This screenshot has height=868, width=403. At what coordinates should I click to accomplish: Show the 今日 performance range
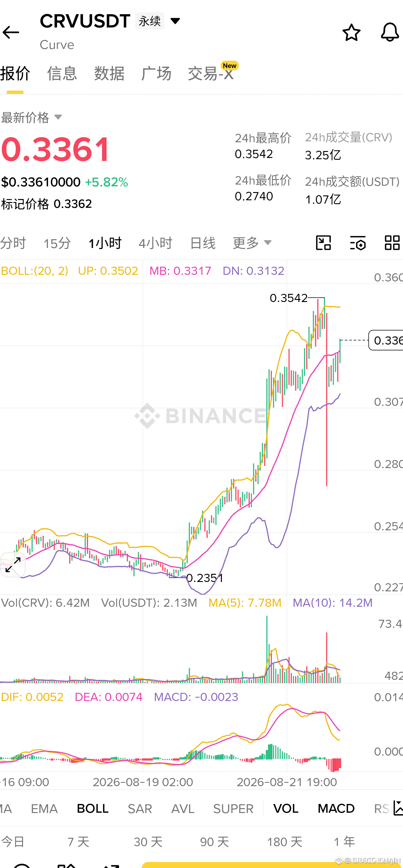pyautogui.click(x=12, y=842)
